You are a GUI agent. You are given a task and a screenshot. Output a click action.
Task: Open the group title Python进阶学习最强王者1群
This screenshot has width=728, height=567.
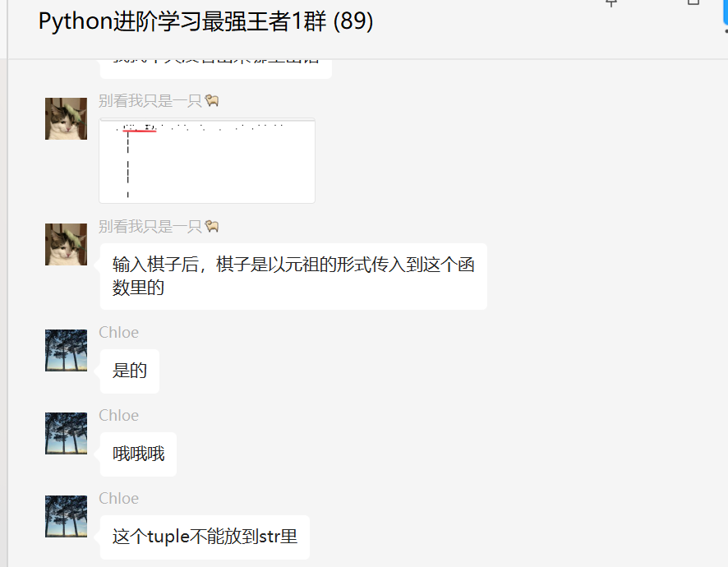(205, 21)
